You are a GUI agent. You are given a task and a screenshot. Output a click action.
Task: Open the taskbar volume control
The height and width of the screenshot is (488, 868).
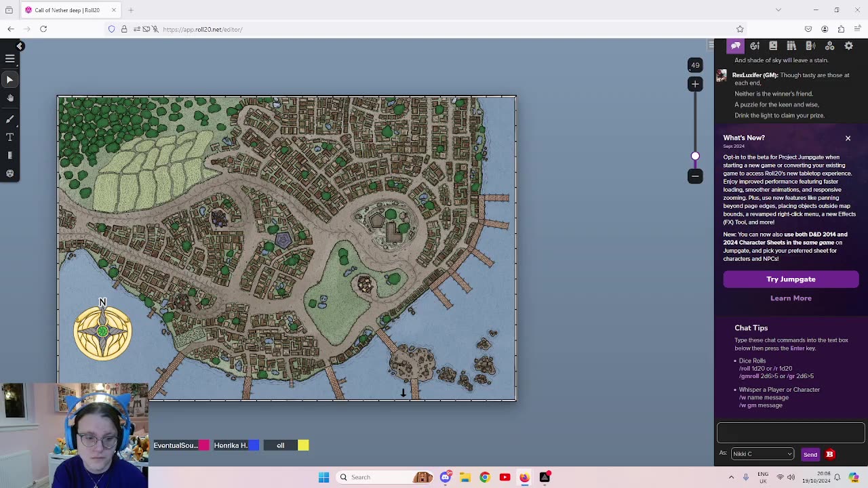[x=791, y=477]
